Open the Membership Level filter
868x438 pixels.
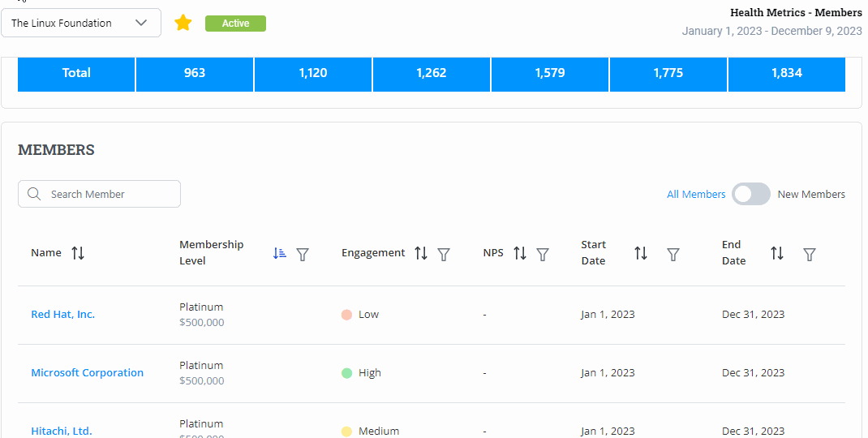pyautogui.click(x=303, y=254)
